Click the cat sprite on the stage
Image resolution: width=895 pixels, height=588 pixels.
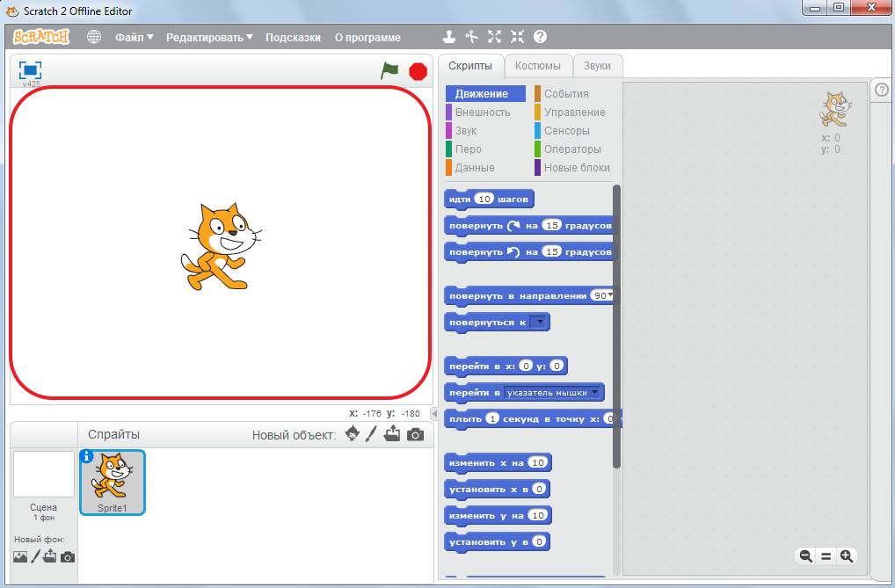[x=221, y=247]
